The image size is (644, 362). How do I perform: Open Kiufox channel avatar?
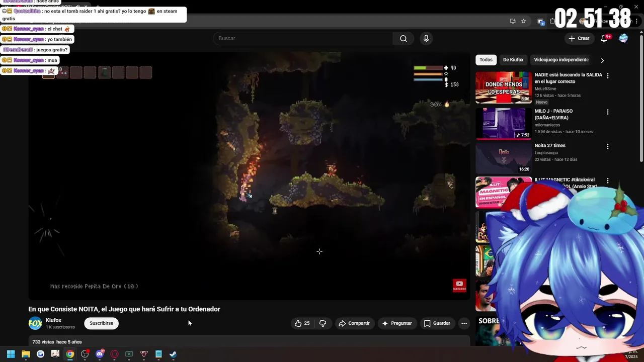click(35, 323)
